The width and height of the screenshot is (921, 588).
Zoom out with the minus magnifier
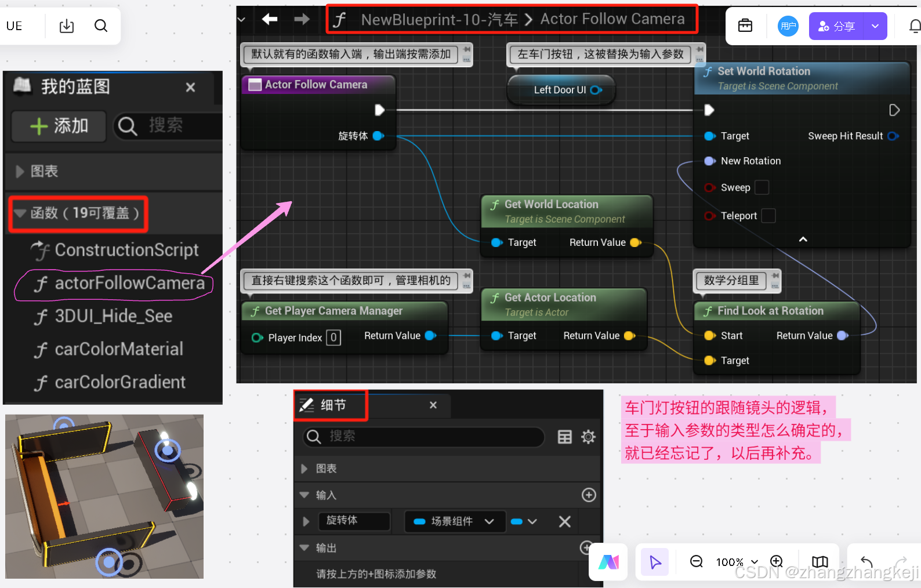tap(696, 561)
